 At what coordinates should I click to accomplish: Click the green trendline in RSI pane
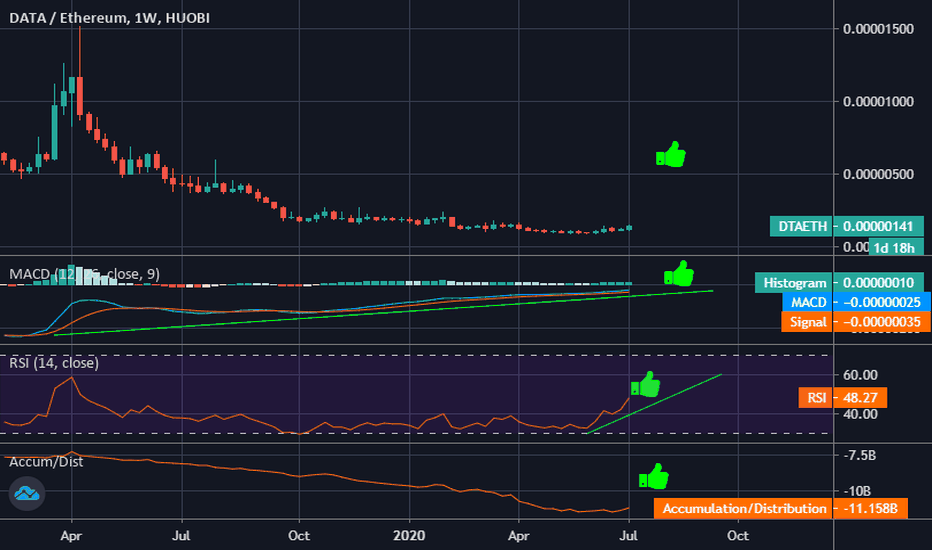pos(654,404)
